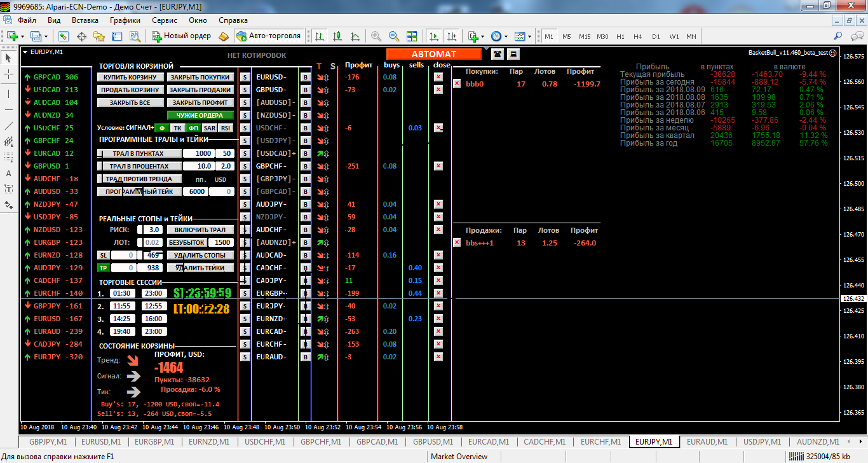Show the Data Window crosshair icon
Viewport: 868px width, 463px height.
pos(81,36)
